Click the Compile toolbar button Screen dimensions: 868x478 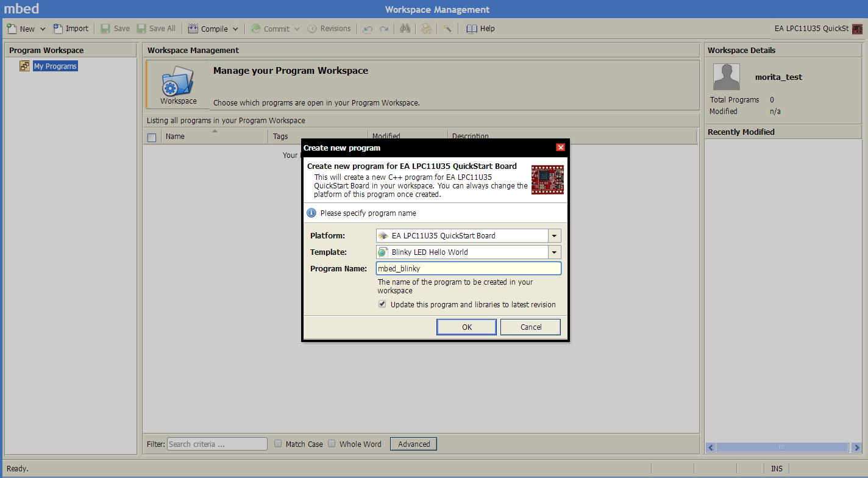(x=208, y=29)
